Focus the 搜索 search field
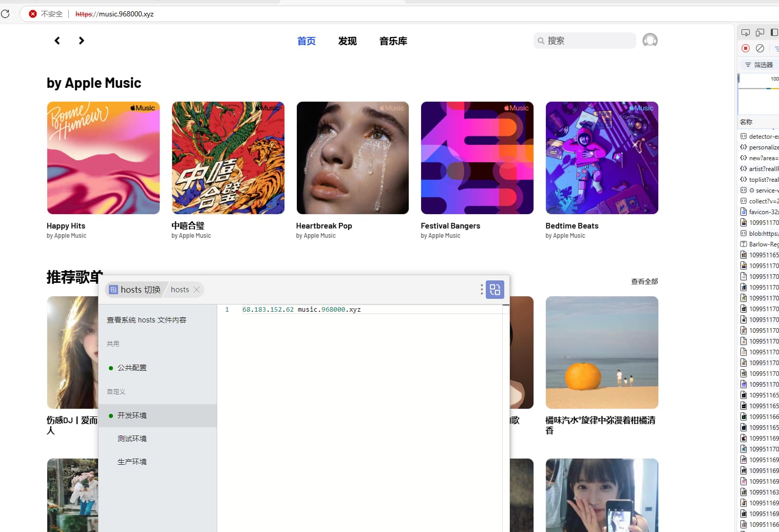The image size is (779, 532). (x=585, y=41)
